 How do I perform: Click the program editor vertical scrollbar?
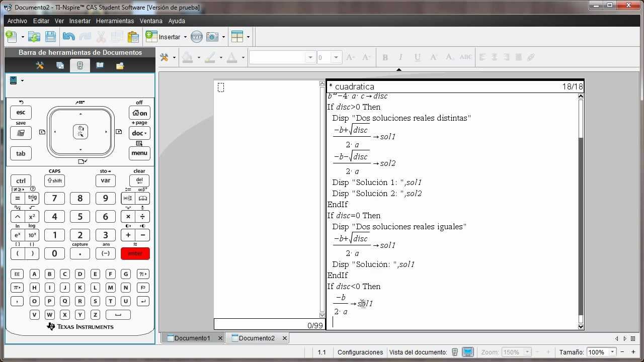point(581,211)
